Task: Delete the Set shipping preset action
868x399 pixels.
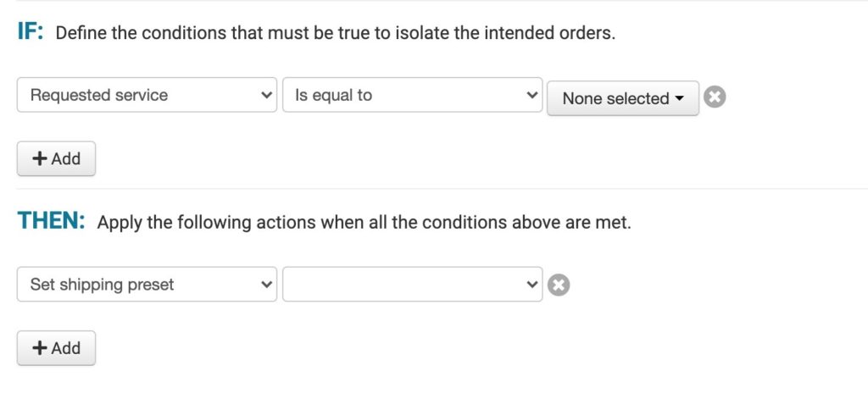Action: 558,285
